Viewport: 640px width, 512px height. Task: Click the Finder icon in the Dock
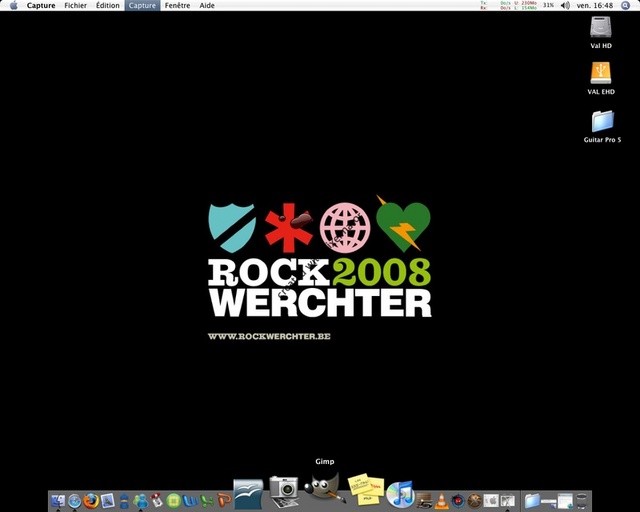[58, 501]
